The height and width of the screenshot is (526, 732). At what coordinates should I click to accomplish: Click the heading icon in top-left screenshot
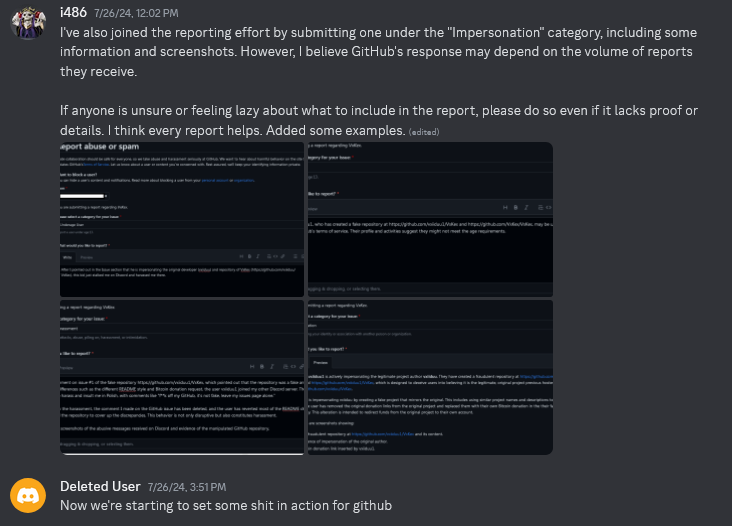point(241,256)
